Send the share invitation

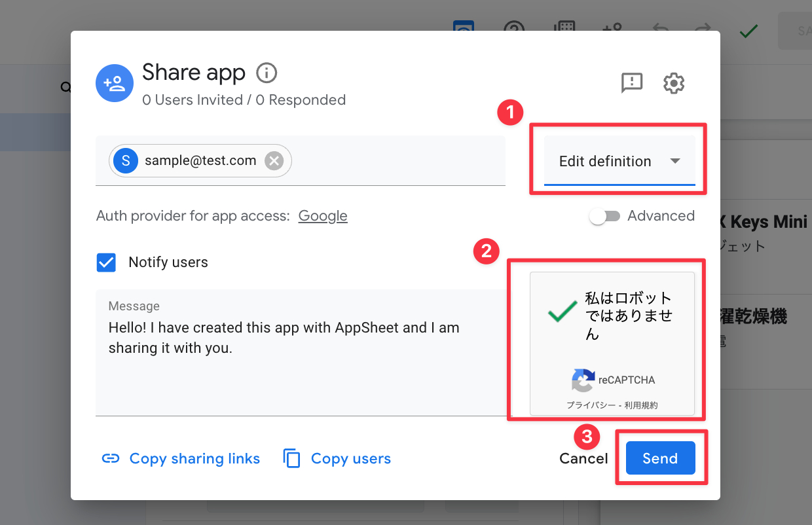660,458
